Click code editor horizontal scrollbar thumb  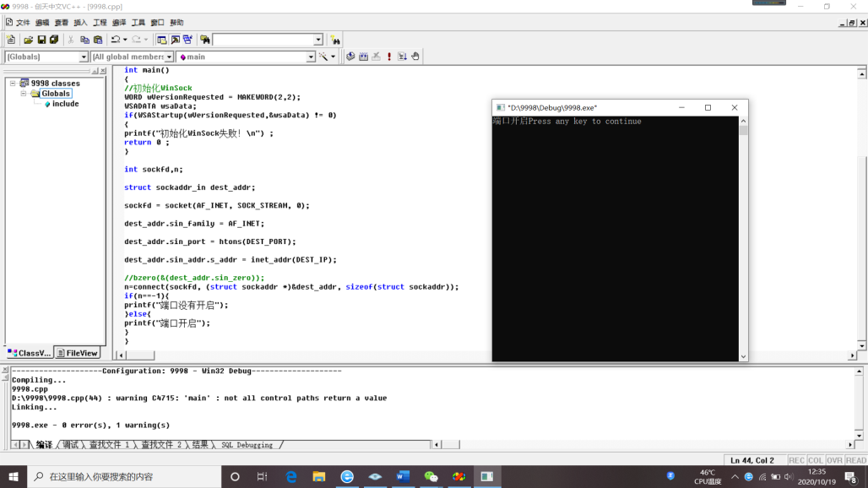[x=140, y=355]
